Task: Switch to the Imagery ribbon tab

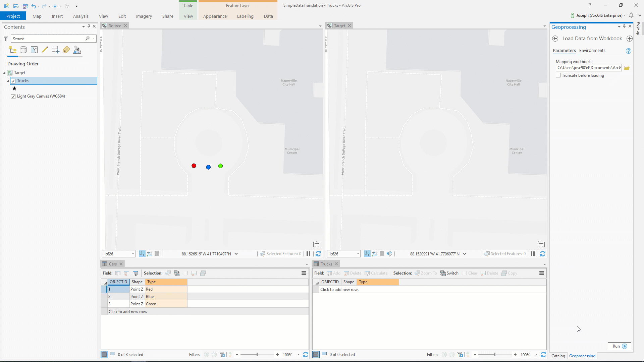Action: click(x=144, y=16)
